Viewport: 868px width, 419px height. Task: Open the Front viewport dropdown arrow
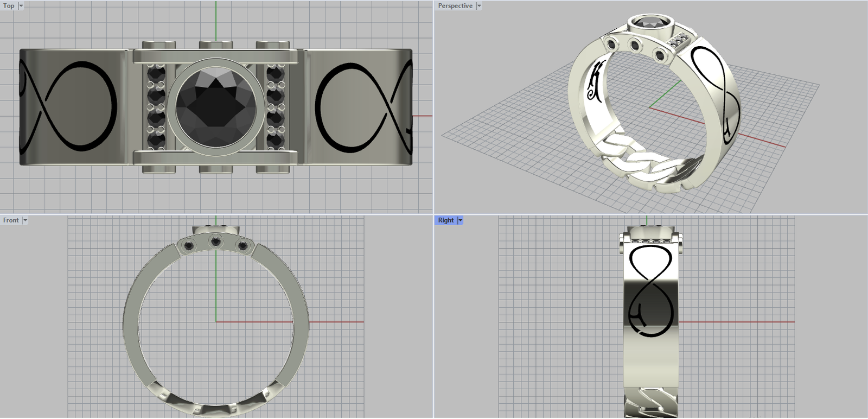tap(25, 220)
